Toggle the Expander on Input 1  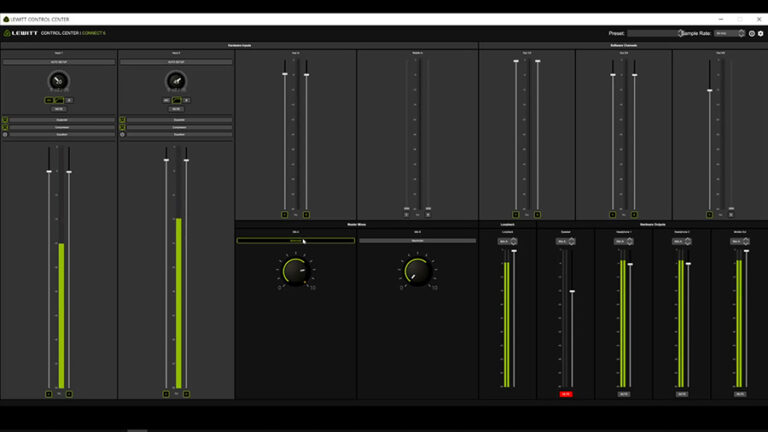[5, 120]
